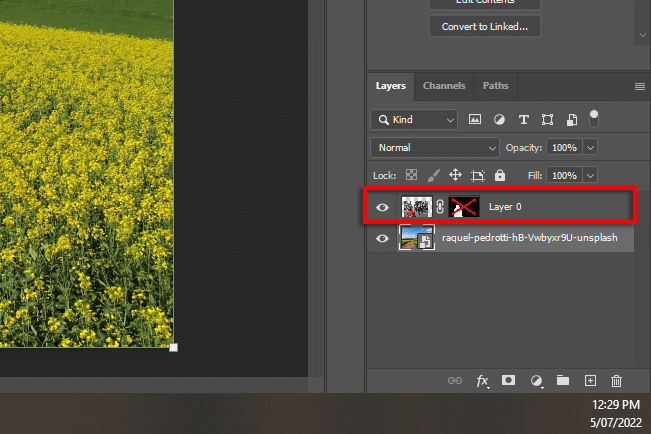Switch to the Channels tab

(444, 86)
